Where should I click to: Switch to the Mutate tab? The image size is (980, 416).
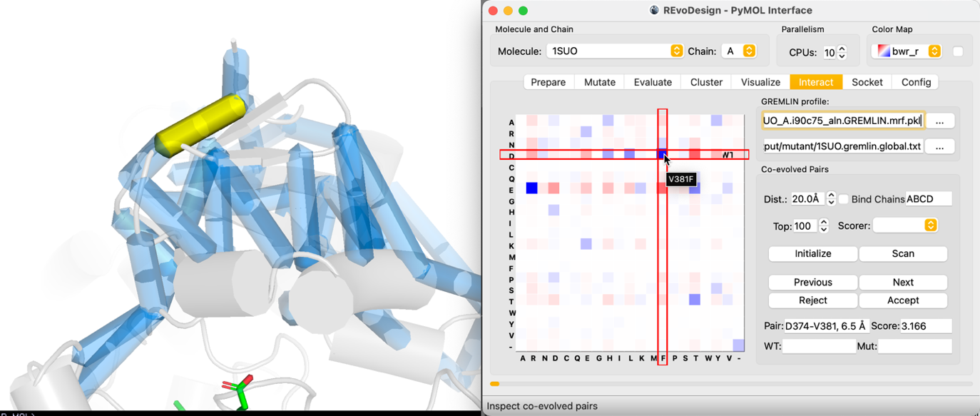600,82
